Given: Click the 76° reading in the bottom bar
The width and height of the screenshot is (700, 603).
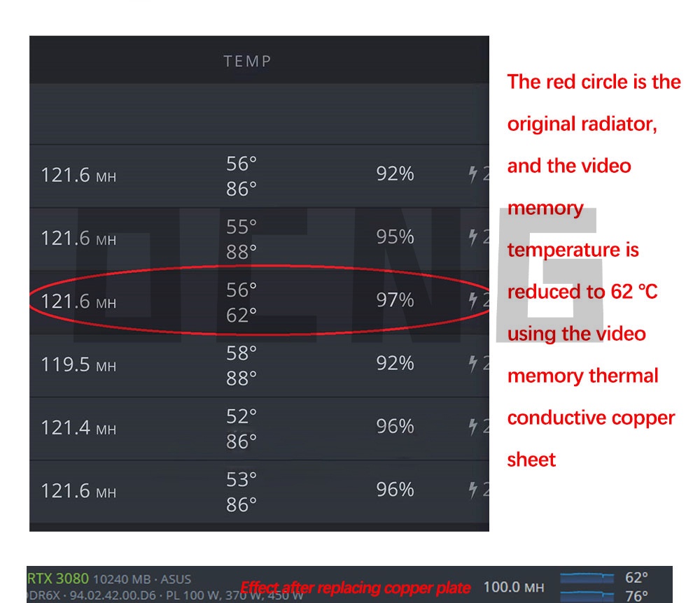Looking at the screenshot, I should [636, 596].
